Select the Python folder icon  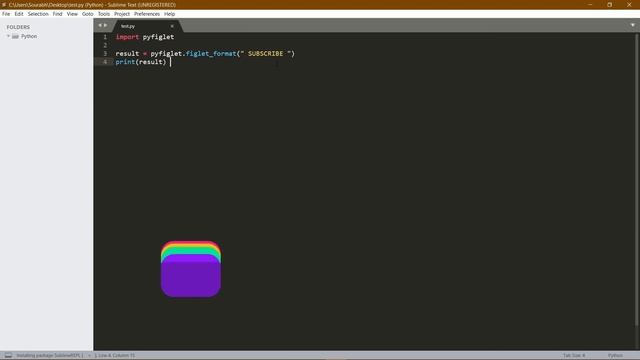pos(16,36)
